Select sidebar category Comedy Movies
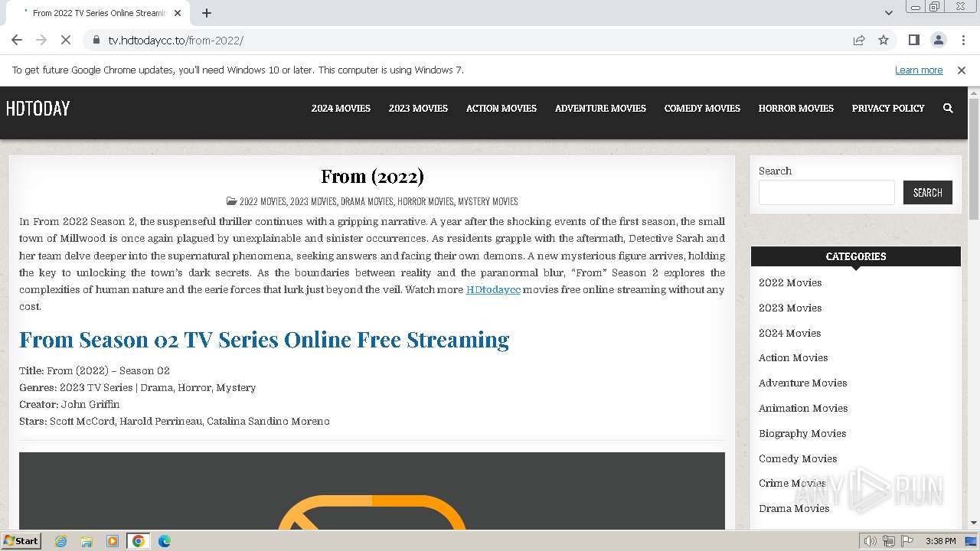The width and height of the screenshot is (980, 551). tap(798, 458)
